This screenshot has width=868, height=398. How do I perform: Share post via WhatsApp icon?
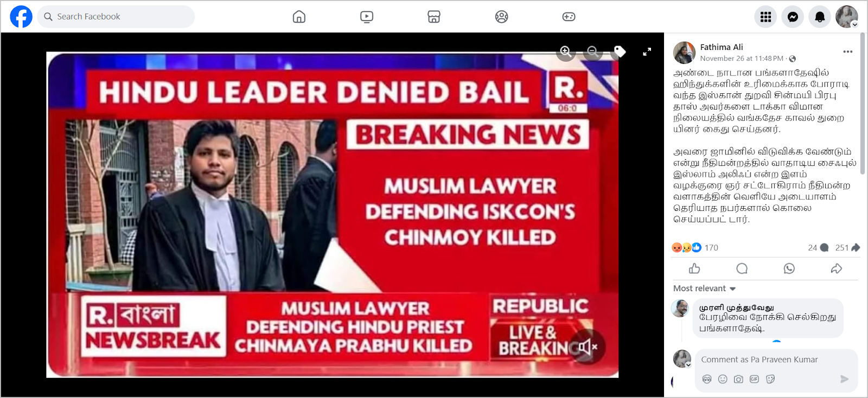[789, 268]
